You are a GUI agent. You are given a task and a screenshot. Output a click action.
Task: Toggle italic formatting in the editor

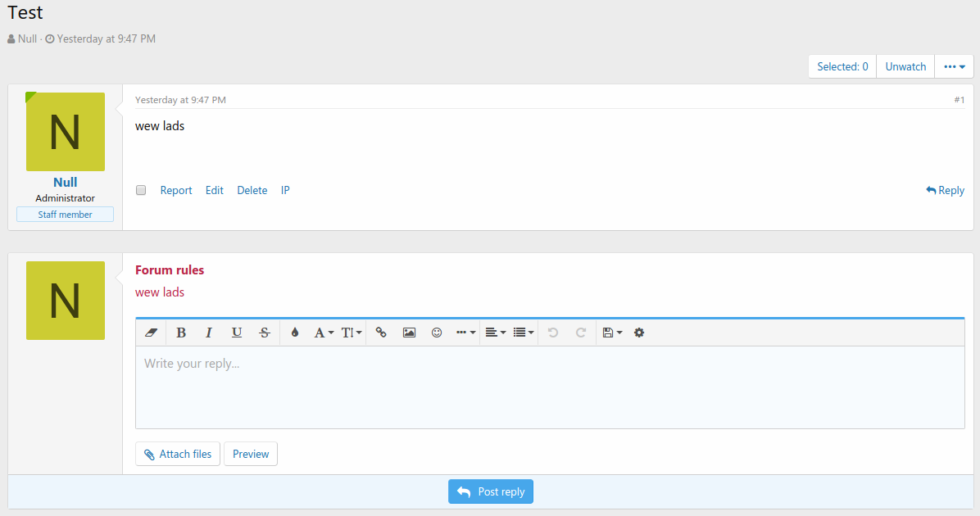tap(209, 333)
